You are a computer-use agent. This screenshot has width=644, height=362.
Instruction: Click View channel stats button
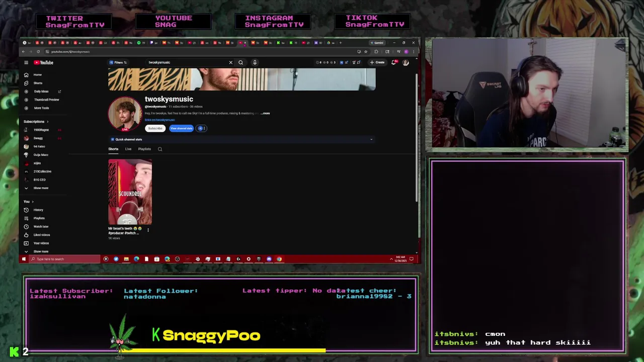(181, 128)
